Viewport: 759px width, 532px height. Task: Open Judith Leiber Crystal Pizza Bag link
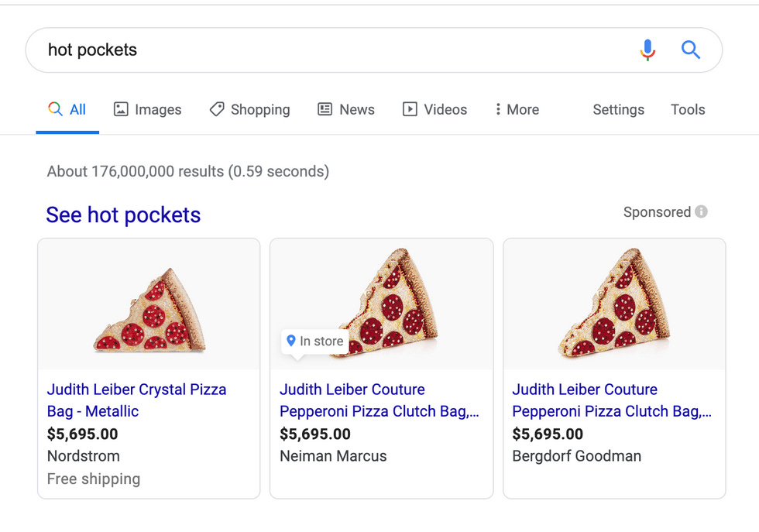coord(136,400)
